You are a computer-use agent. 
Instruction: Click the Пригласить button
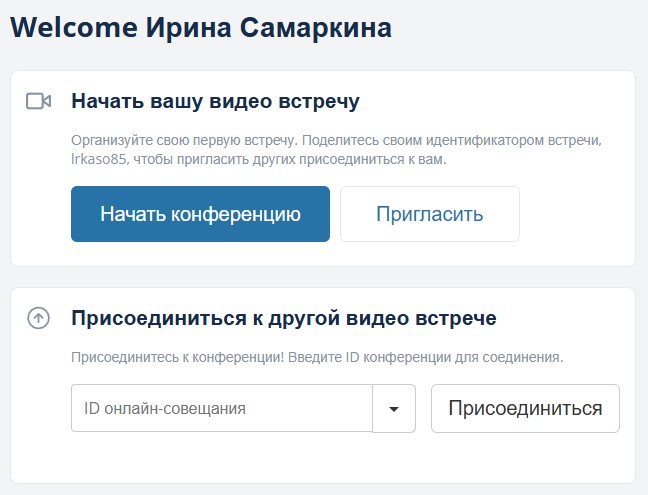(430, 214)
